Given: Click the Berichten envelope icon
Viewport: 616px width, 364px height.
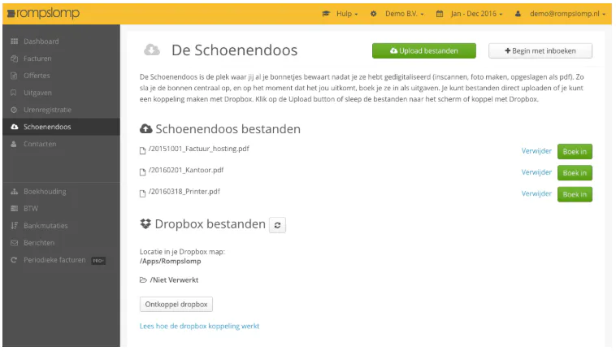Looking at the screenshot, I should tap(14, 243).
